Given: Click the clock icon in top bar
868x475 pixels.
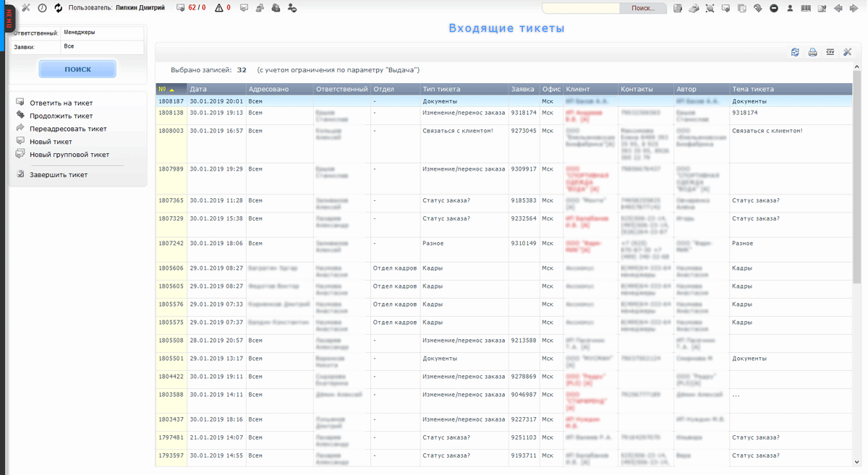Looking at the screenshot, I should (x=42, y=8).
